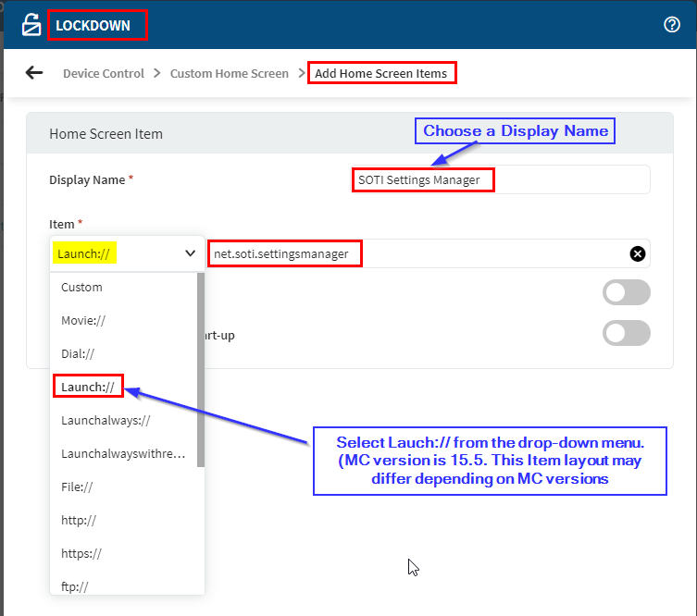Choose the Launchalwayswithre... option
Viewport: 697px width, 616px height.
(122, 453)
